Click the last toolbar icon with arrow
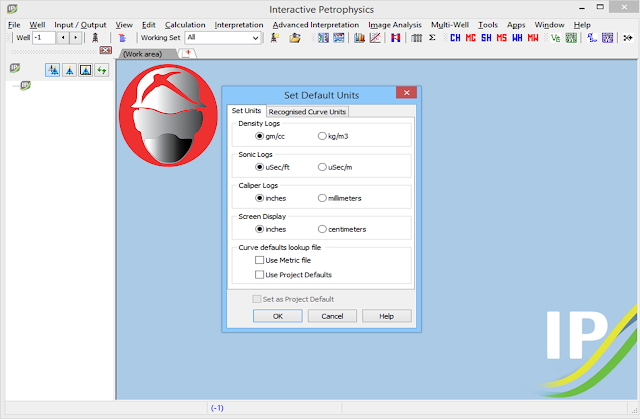 point(628,38)
